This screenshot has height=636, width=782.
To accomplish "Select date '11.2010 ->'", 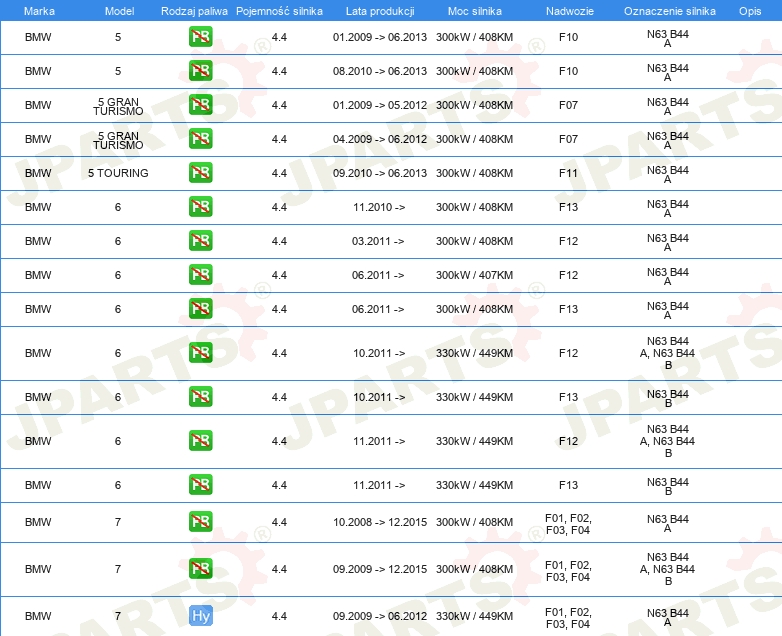I will pyautogui.click(x=379, y=207).
